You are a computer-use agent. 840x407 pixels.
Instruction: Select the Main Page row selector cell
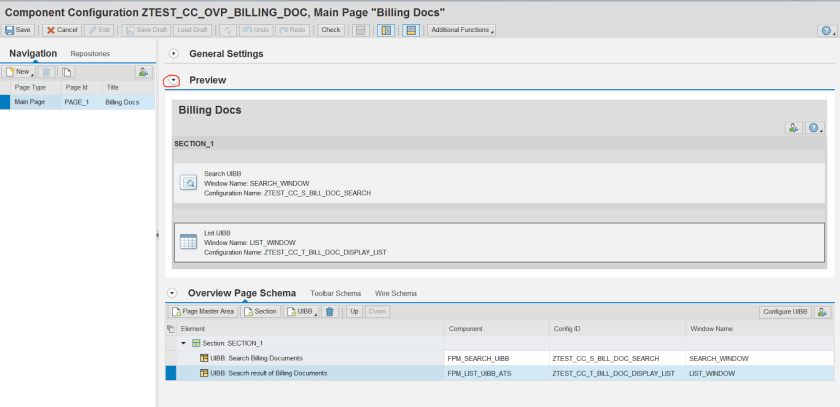[x=5, y=102]
